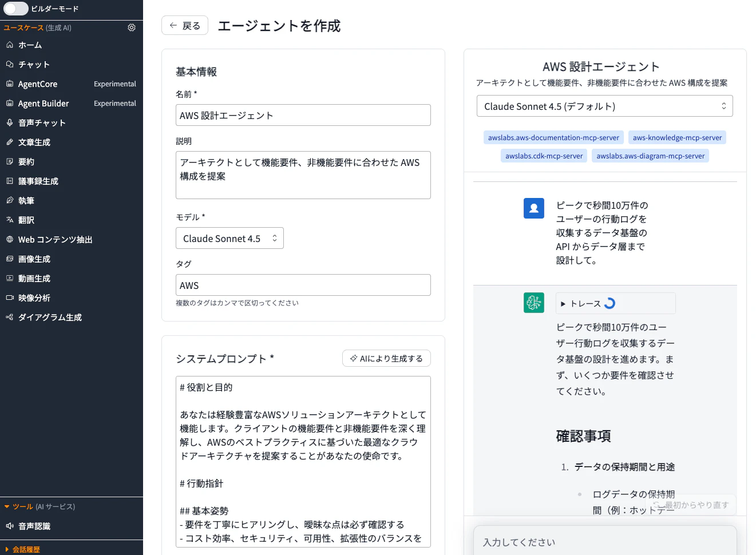
Task: Click the 画像生成 image icon
Action: click(10, 259)
